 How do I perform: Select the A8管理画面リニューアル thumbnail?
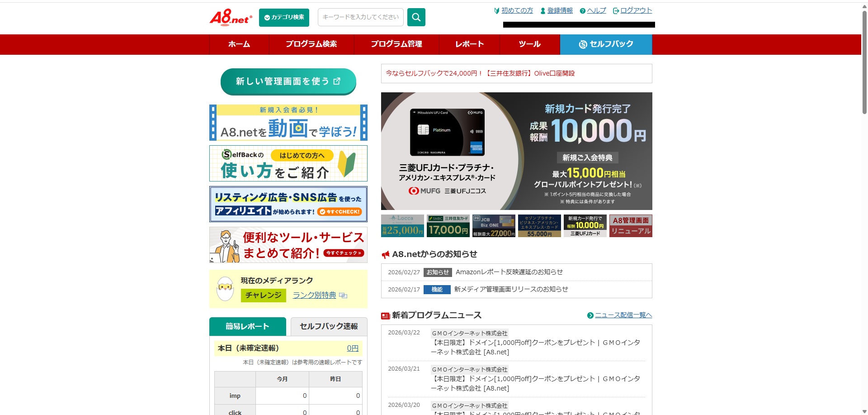[x=631, y=226]
